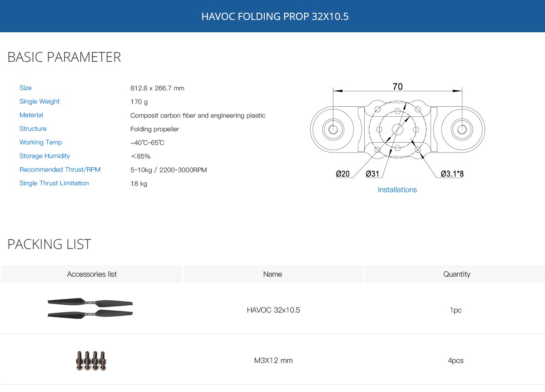Screen dimensions: 545x392
Task: Click the 4pcs quantity cell
Action: click(455, 361)
